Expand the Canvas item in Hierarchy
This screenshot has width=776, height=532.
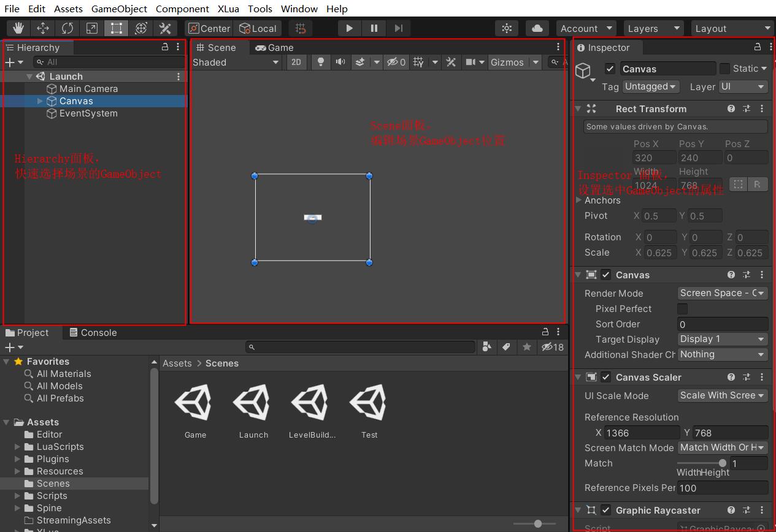click(40, 101)
